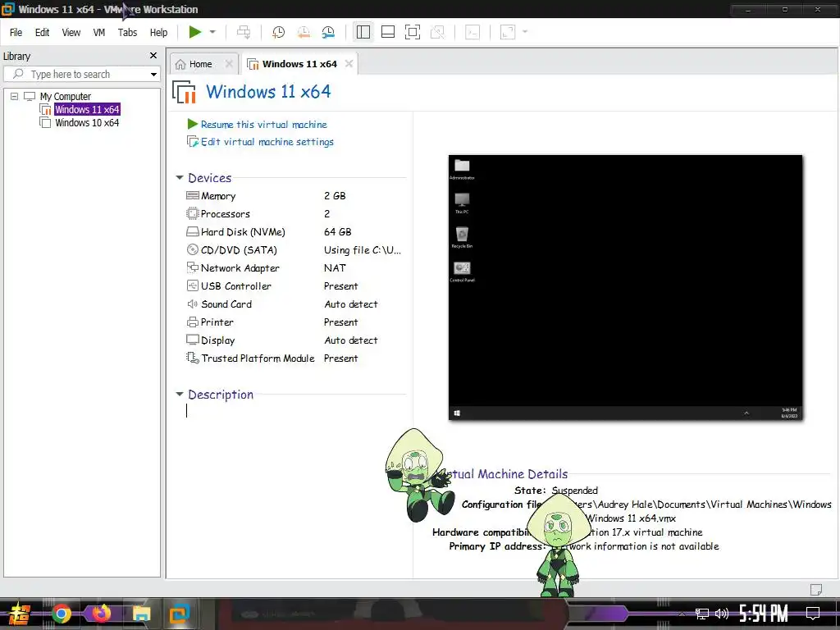Click Send Ctrl+Alt+Del toolbar icon
The height and width of the screenshot is (630, 840).
pyautogui.click(x=244, y=32)
